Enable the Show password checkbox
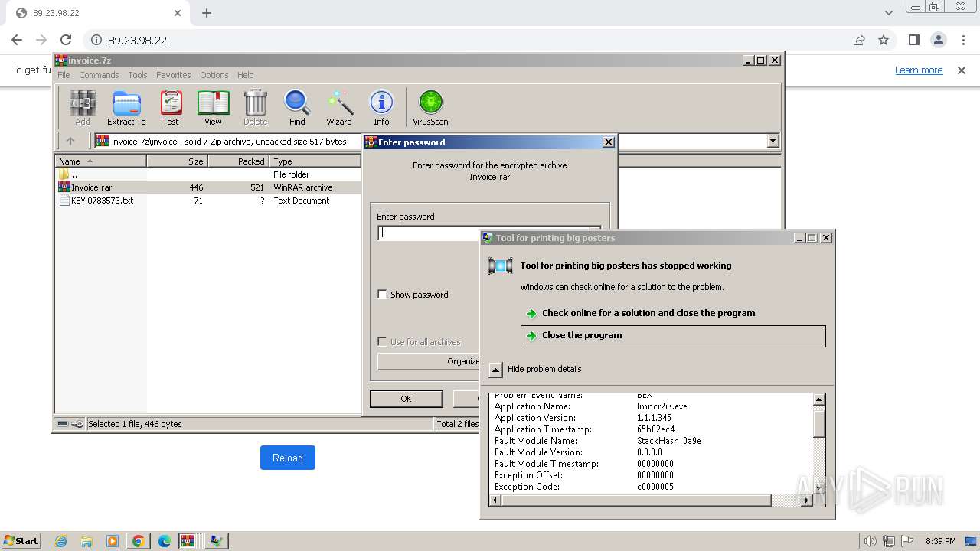 click(x=383, y=295)
